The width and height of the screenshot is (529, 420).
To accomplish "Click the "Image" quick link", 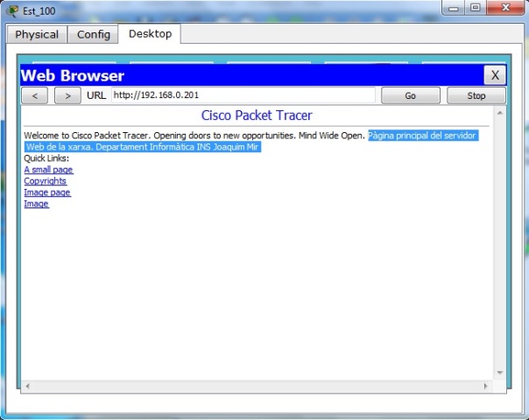I will point(36,204).
